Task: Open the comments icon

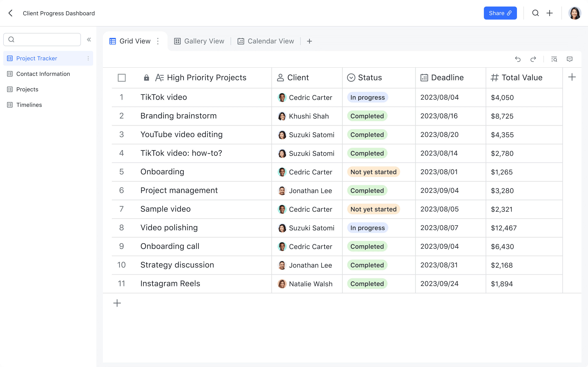Action: coord(570,59)
